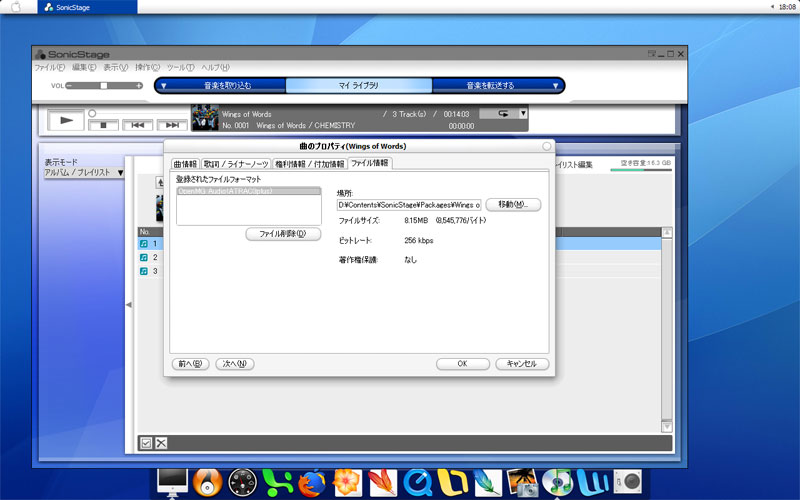800x500 pixels.
Task: Switch to the 曲情報 tab
Action: [x=185, y=164]
